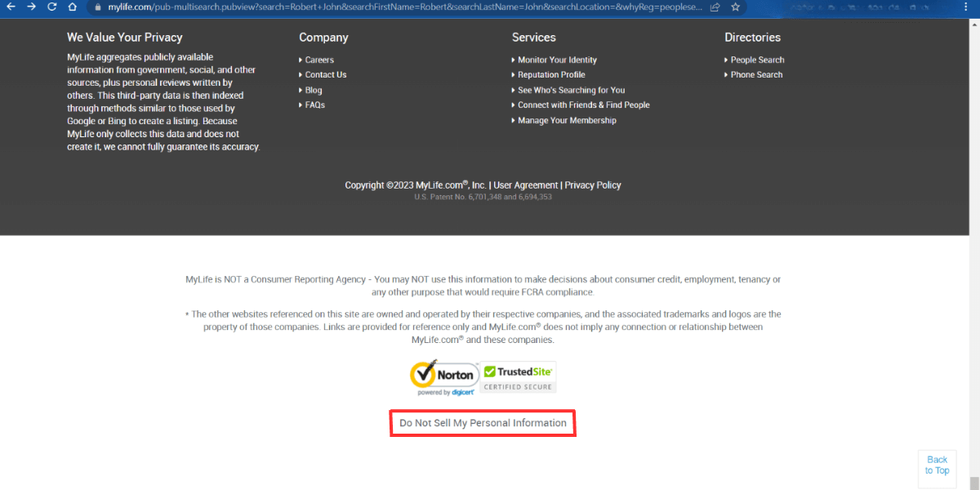Open Phone Search directory link
The height and width of the screenshot is (490, 980).
tap(756, 74)
